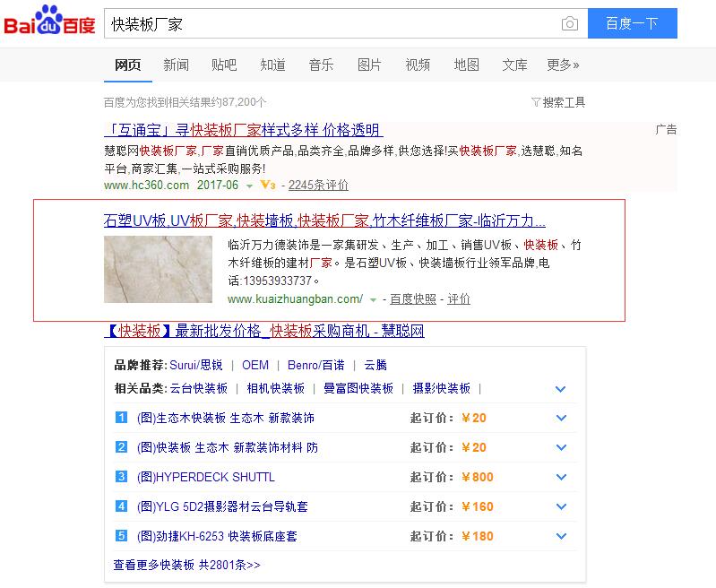Open product (图)快装板 生态木 新款装饰材料 防
The image size is (716, 588).
[x=228, y=447]
